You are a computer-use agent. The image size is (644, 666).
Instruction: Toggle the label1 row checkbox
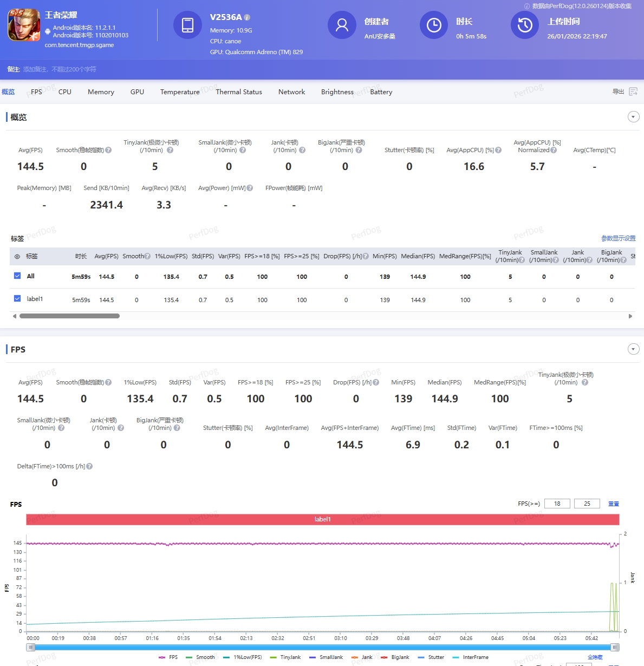tap(17, 298)
